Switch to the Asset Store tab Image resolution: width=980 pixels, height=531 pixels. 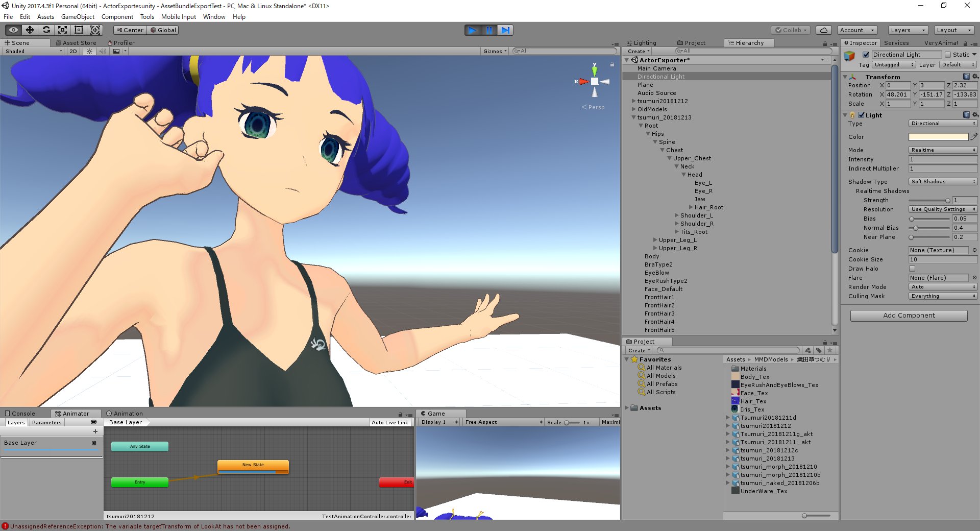[76, 43]
